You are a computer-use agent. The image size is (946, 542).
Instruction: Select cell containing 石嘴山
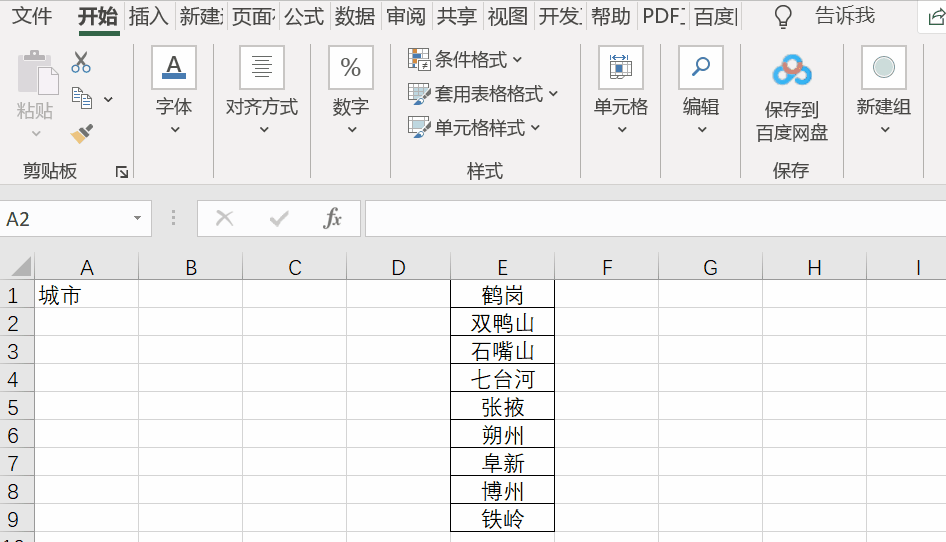[502, 351]
